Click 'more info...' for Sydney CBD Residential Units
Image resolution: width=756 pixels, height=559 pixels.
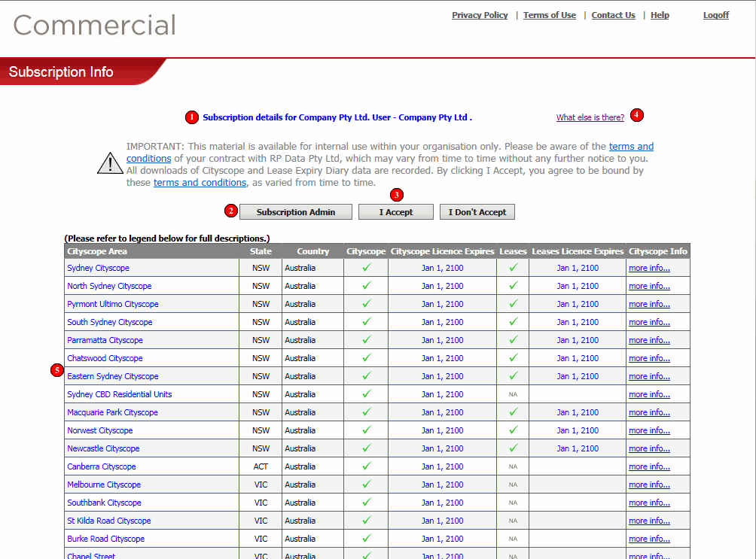pyautogui.click(x=649, y=394)
